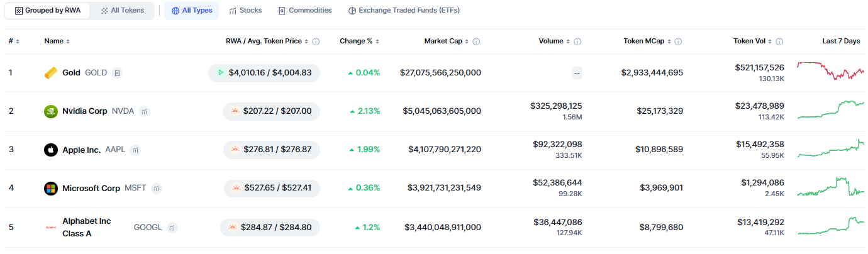This screenshot has width=868, height=254.
Task: Click the stock badge next to NVDA
Action: pos(144,111)
